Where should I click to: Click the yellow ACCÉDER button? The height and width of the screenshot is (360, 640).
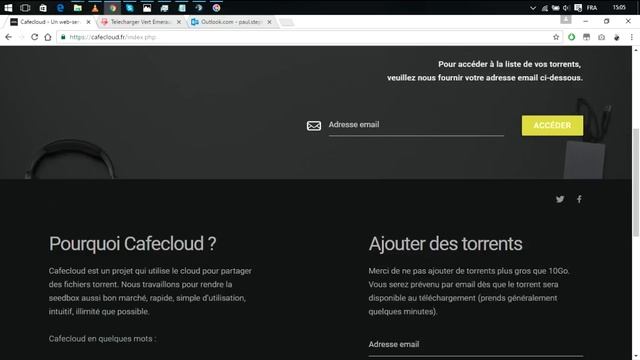552,125
